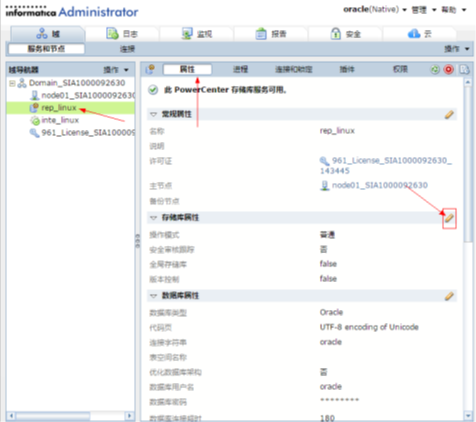This screenshot has height=422, width=476.
Task: Click the 'Oracle' database type value
Action: 331,312
